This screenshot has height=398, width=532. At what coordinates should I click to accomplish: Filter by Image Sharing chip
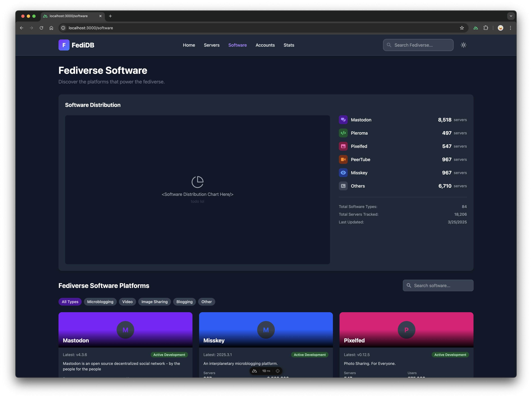154,302
